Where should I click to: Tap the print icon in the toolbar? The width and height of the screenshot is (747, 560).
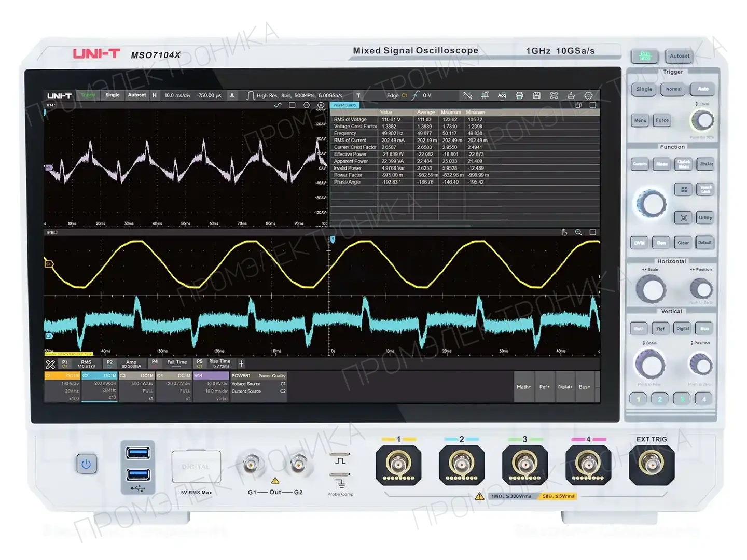tap(519, 95)
